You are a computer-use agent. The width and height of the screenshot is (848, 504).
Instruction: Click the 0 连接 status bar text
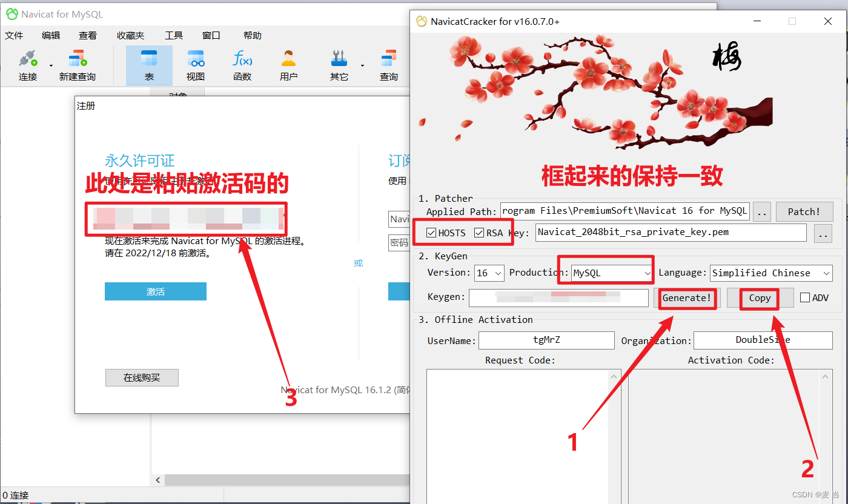point(16,496)
